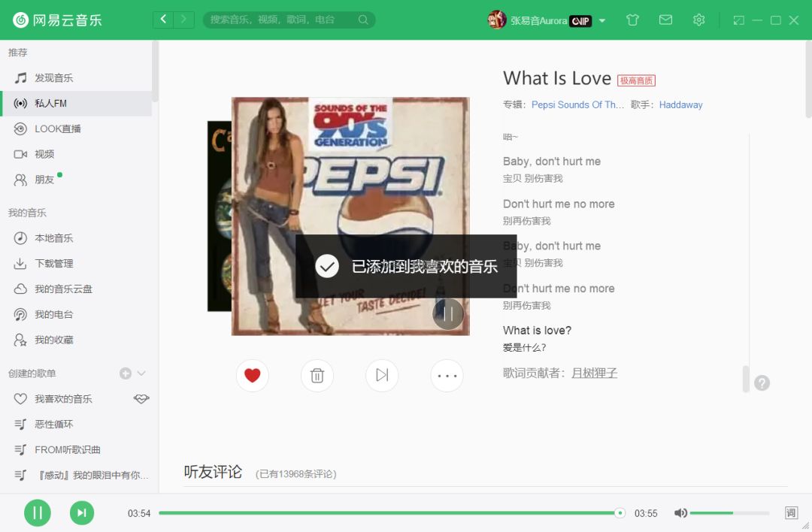Pause playback in the bottom bar
Image resolution: width=812 pixels, height=532 pixels.
point(38,513)
